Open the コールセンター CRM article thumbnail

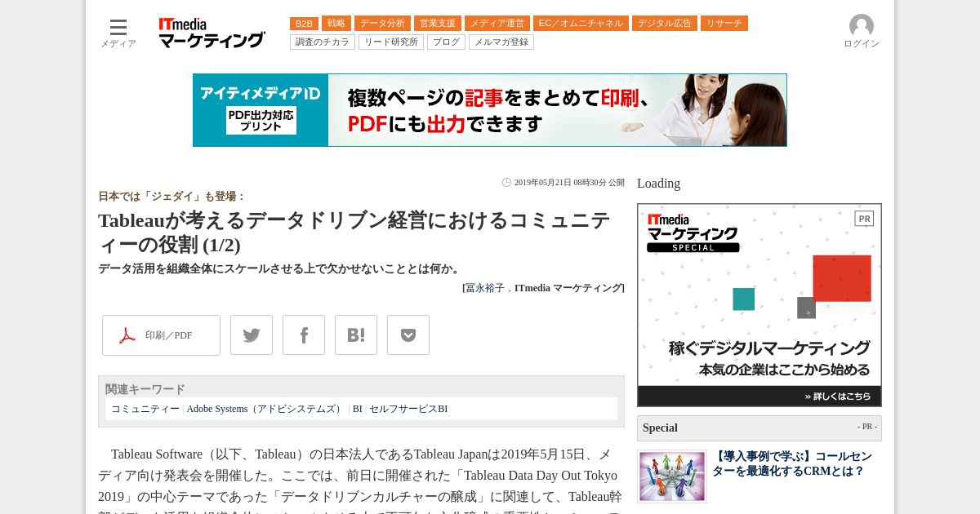click(672, 476)
